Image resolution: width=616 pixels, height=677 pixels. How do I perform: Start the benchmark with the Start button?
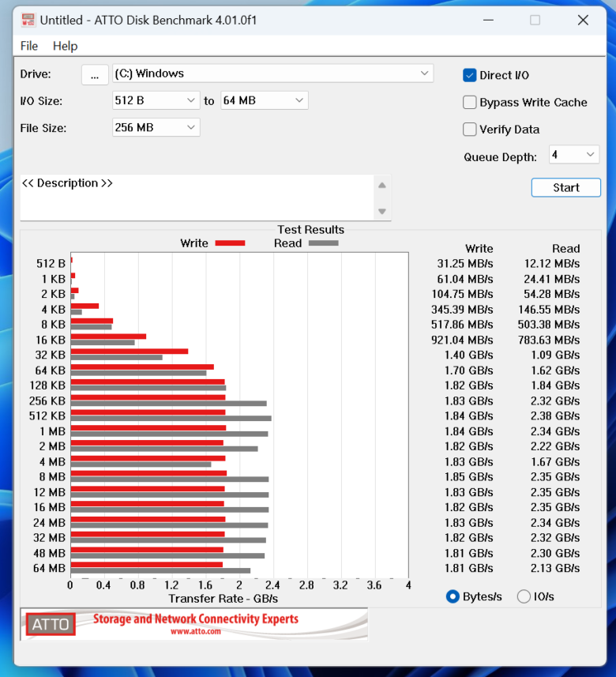566,187
